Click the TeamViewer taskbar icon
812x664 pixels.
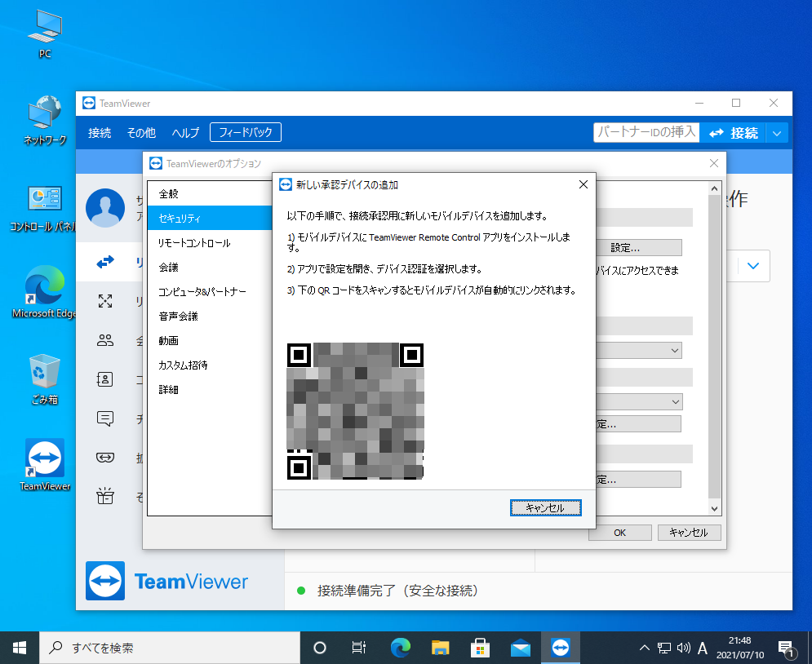(x=560, y=648)
